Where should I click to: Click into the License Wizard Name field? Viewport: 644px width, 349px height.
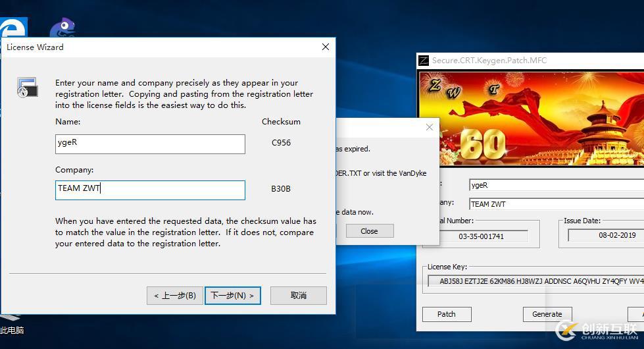point(150,144)
